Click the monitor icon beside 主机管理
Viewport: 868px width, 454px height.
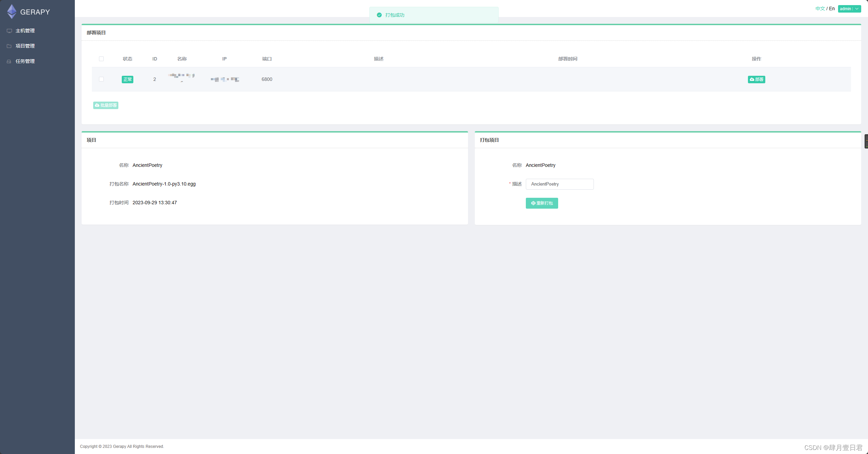tap(9, 31)
